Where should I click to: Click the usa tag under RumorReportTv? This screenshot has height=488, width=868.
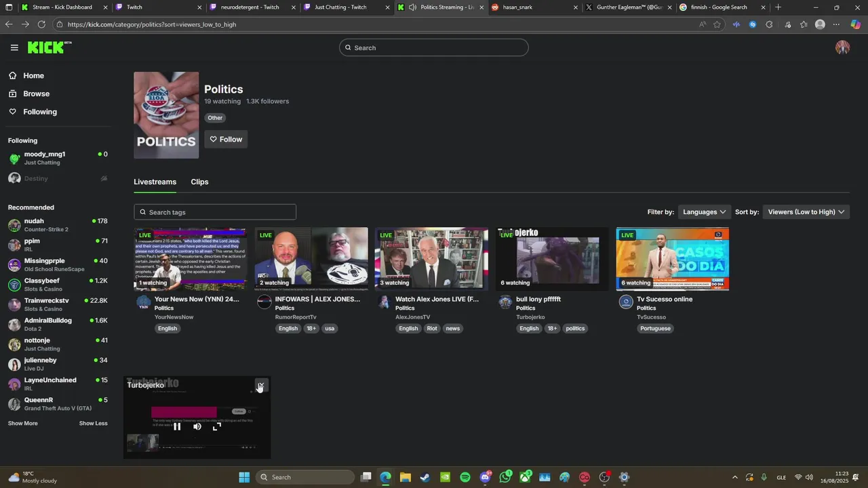click(x=330, y=329)
